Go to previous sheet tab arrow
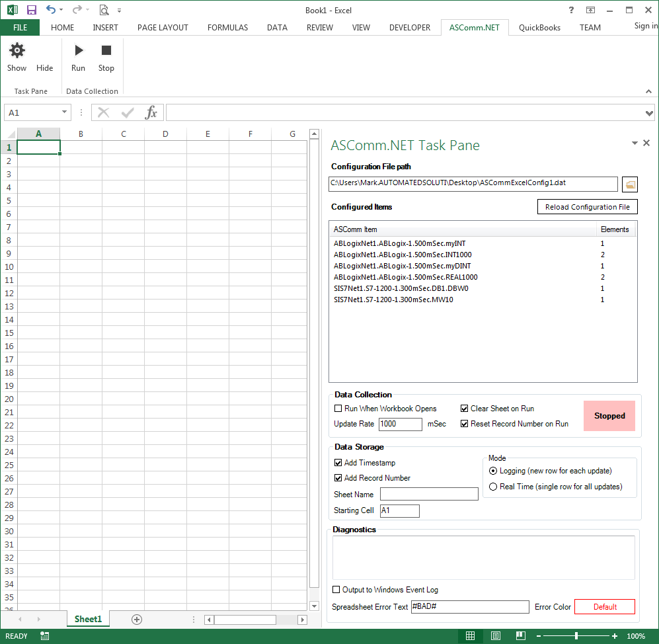 (x=20, y=619)
